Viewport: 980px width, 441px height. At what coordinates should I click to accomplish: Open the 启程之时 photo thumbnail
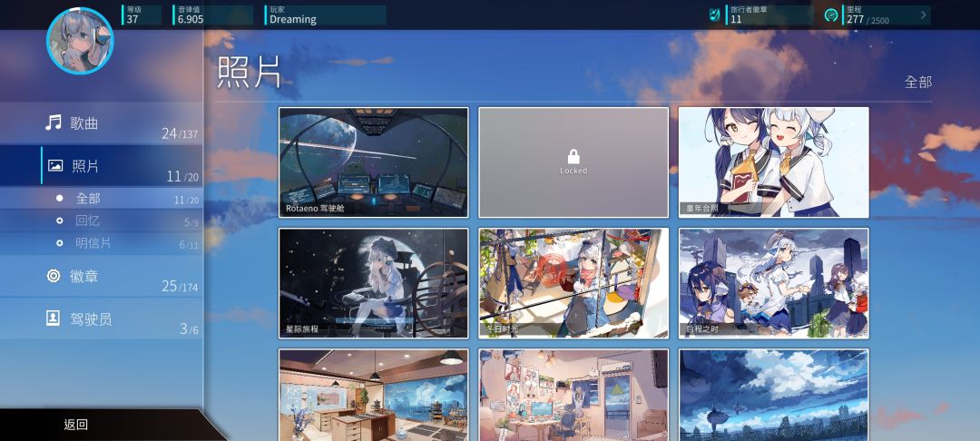(x=774, y=283)
